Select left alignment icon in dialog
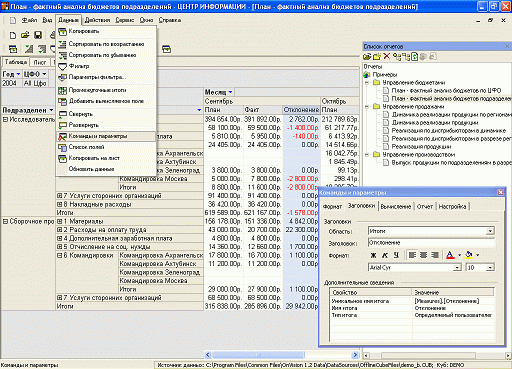512x369 pixels. pyautogui.click(x=412, y=255)
